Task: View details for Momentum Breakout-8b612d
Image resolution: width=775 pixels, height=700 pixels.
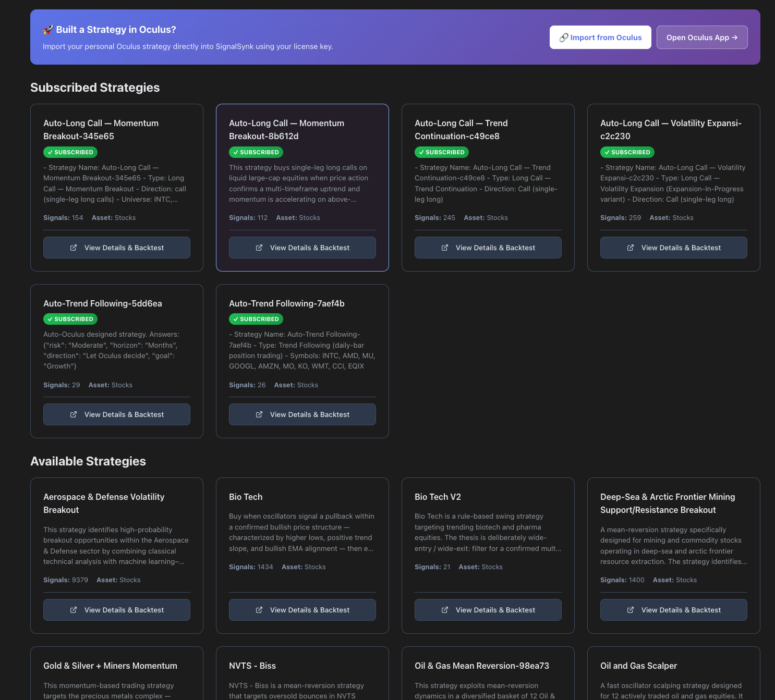Action: (302, 248)
